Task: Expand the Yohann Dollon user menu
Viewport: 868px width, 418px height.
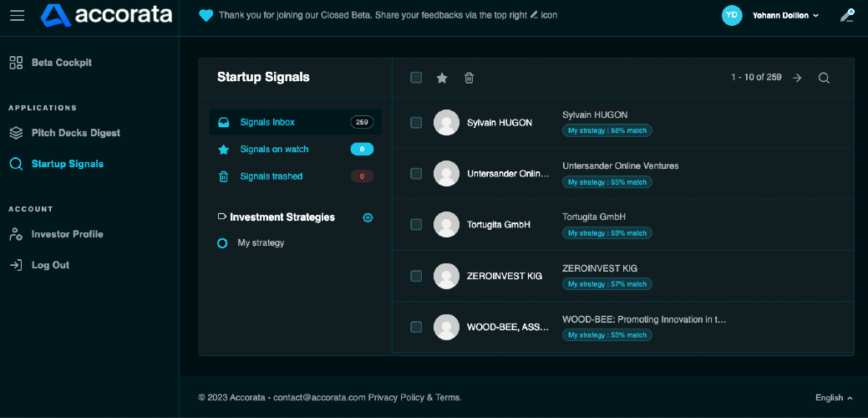Action: (x=785, y=16)
